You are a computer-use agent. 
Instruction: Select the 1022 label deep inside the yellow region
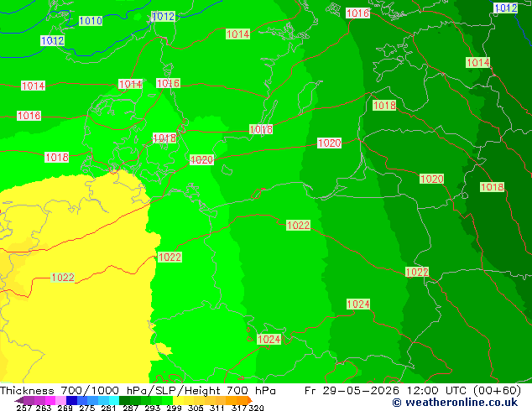[x=63, y=278]
